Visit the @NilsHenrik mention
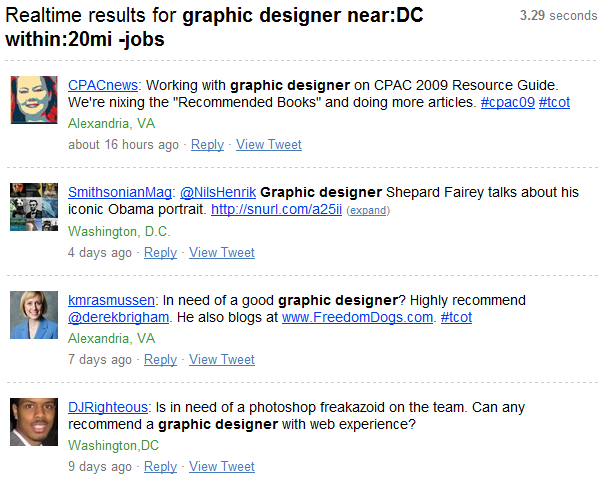This screenshot has width=599, height=478. click(218, 192)
